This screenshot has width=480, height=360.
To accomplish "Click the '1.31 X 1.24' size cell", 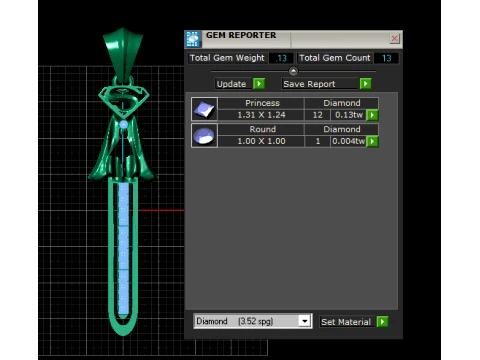I will tap(261, 115).
